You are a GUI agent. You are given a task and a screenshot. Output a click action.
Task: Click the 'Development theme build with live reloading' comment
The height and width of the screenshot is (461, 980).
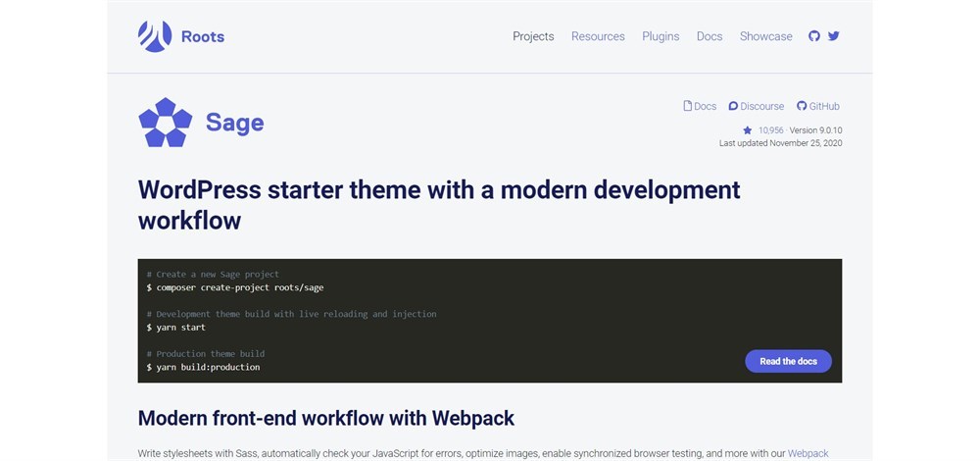point(291,314)
